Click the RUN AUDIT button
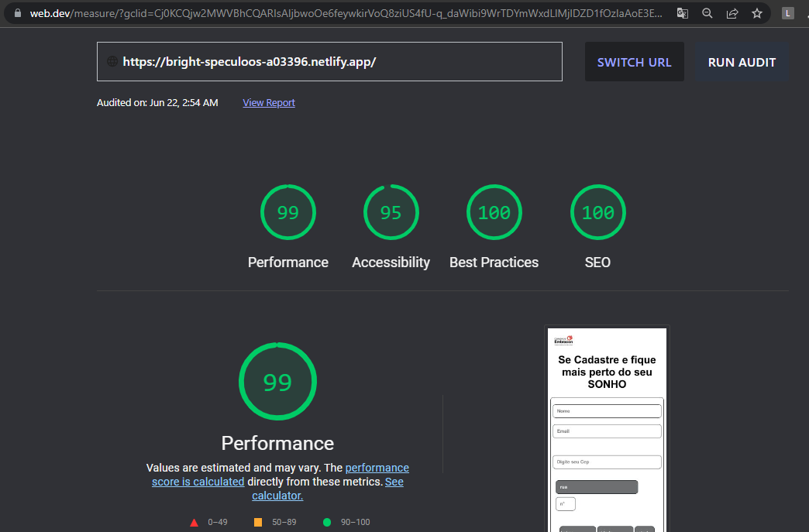 (x=742, y=62)
